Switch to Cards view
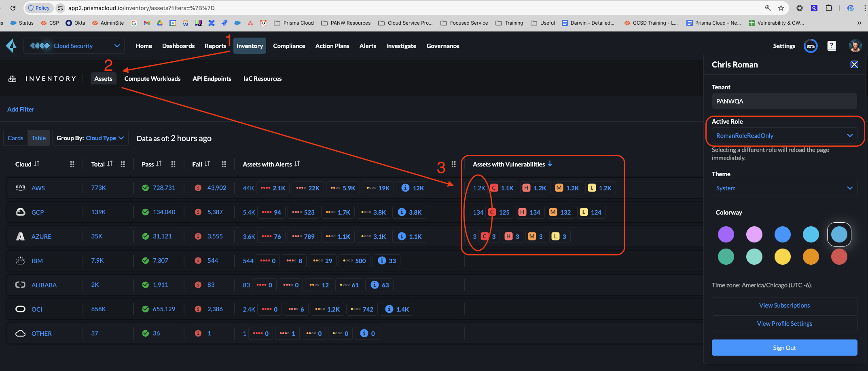Image resolution: width=868 pixels, height=371 pixels. click(x=15, y=138)
